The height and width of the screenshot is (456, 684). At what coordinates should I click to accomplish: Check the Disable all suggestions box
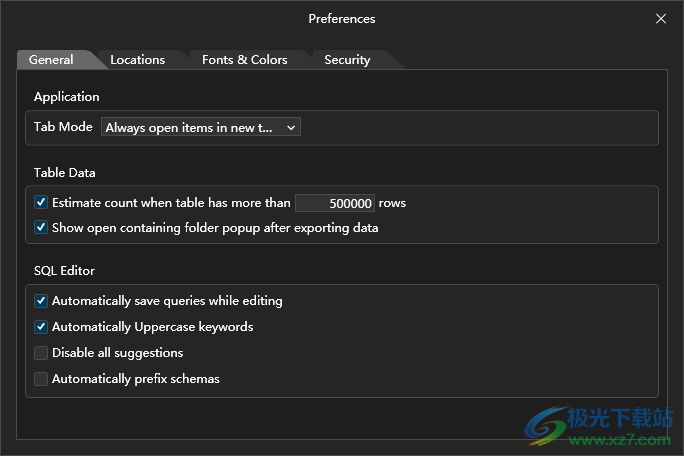coord(41,352)
